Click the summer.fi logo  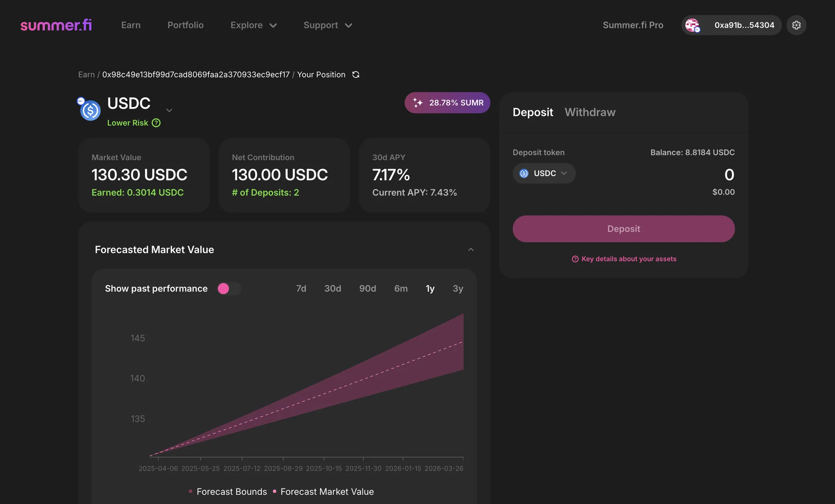coord(56,25)
